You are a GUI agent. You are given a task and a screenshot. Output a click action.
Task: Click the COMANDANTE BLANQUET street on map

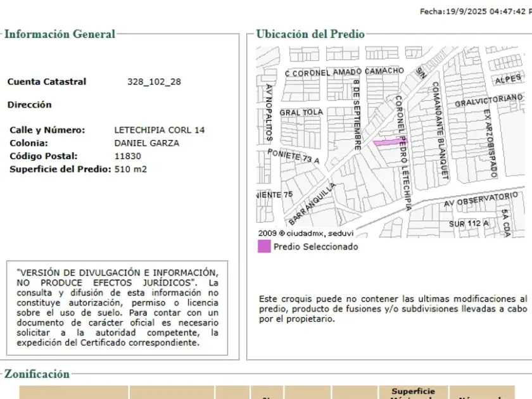(x=440, y=130)
